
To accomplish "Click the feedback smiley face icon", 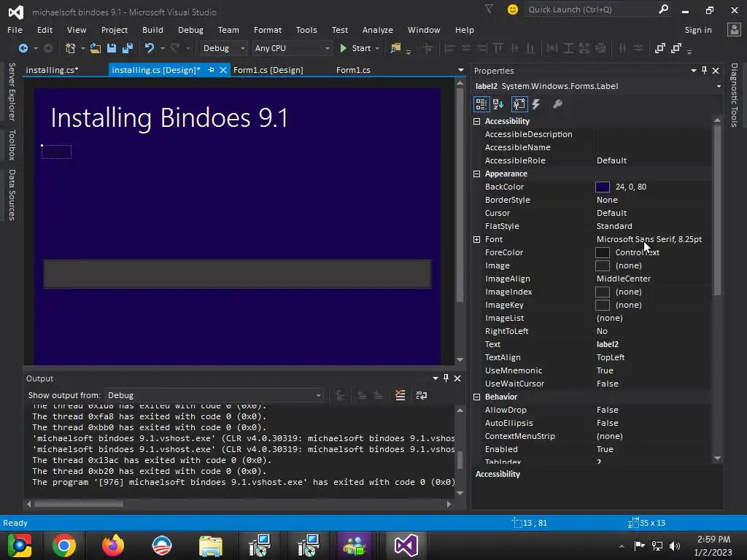I will pos(513,9).
